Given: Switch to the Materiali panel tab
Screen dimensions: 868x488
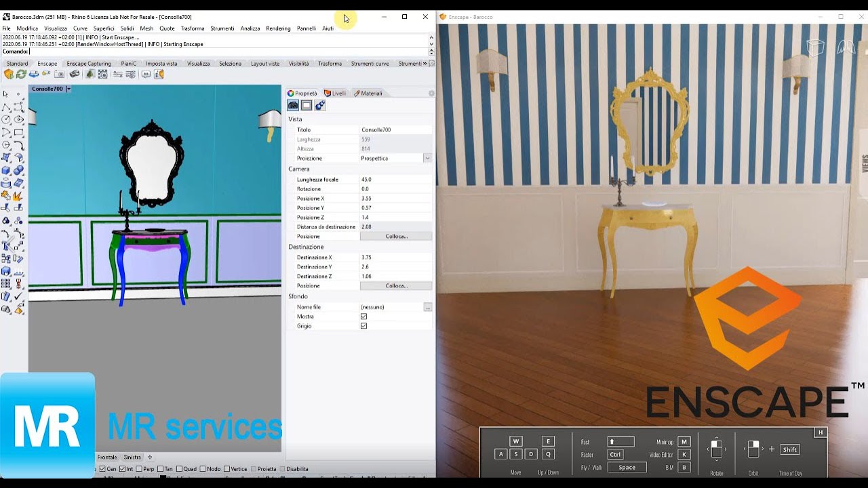Looking at the screenshot, I should [368, 94].
